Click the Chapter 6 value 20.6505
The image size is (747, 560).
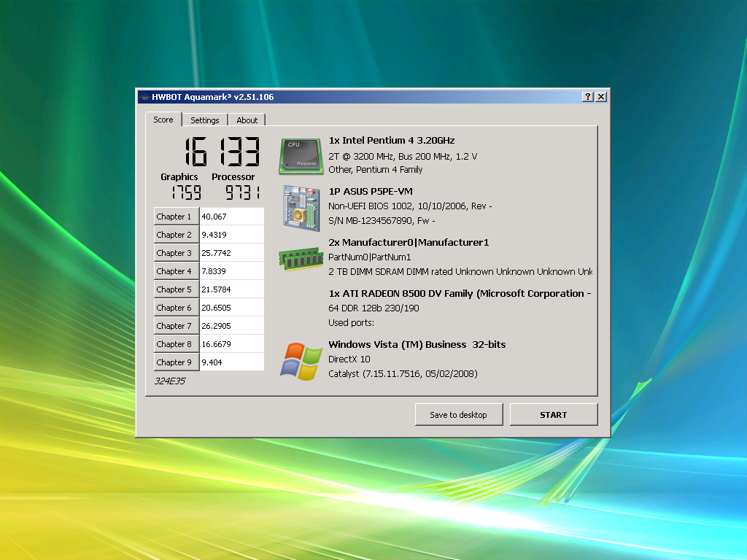click(x=231, y=308)
